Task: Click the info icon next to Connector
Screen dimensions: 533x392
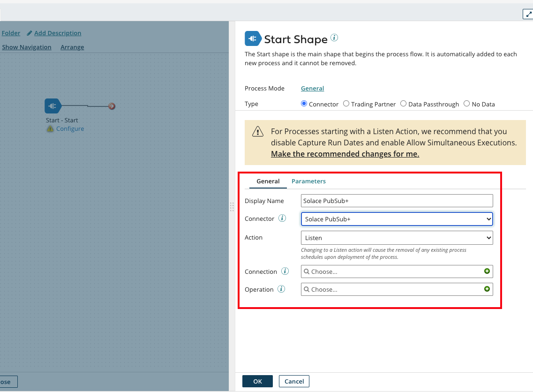Action: [282, 219]
